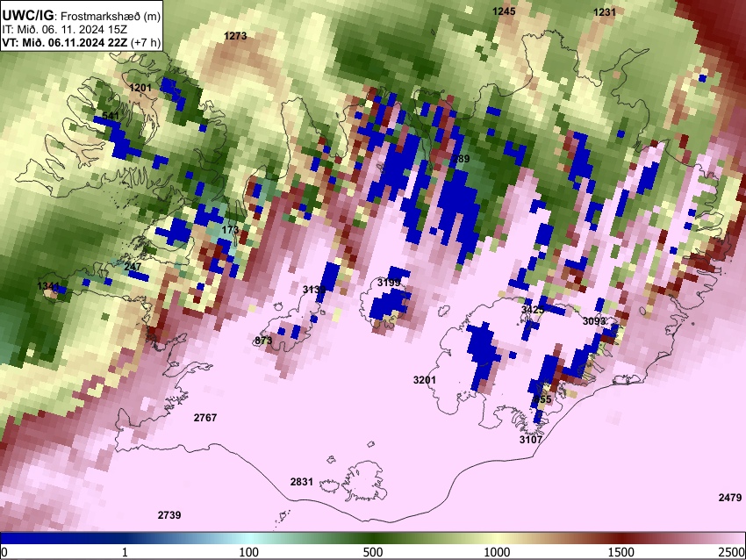Click the map value 1341
The width and height of the screenshot is (746, 560).
[x=48, y=286]
